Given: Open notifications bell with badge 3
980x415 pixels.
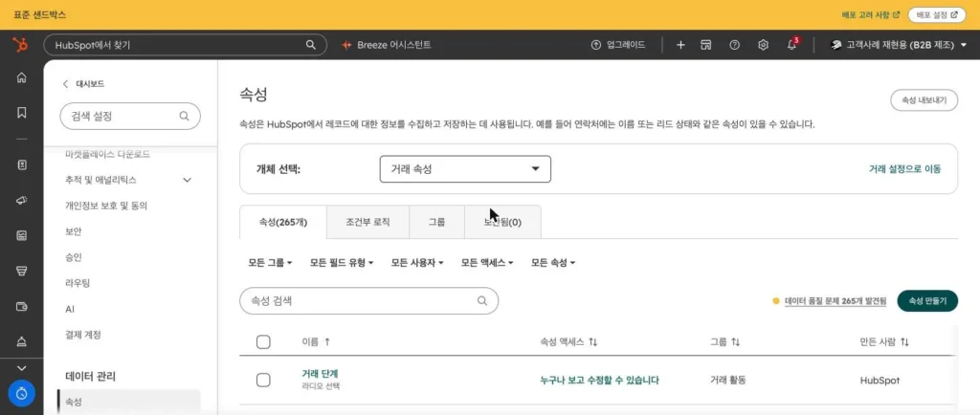Looking at the screenshot, I should [x=792, y=44].
